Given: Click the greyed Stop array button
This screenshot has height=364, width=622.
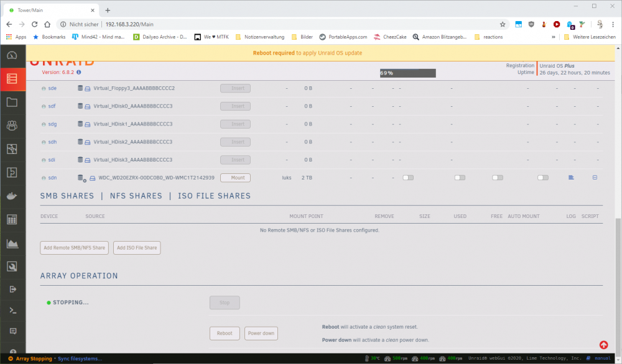Looking at the screenshot, I should point(225,303).
